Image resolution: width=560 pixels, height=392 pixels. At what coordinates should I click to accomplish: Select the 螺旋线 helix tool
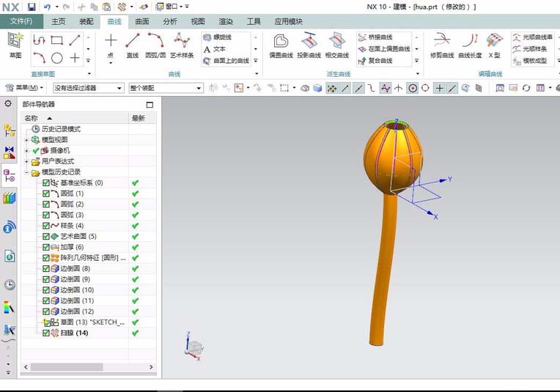[x=218, y=37]
